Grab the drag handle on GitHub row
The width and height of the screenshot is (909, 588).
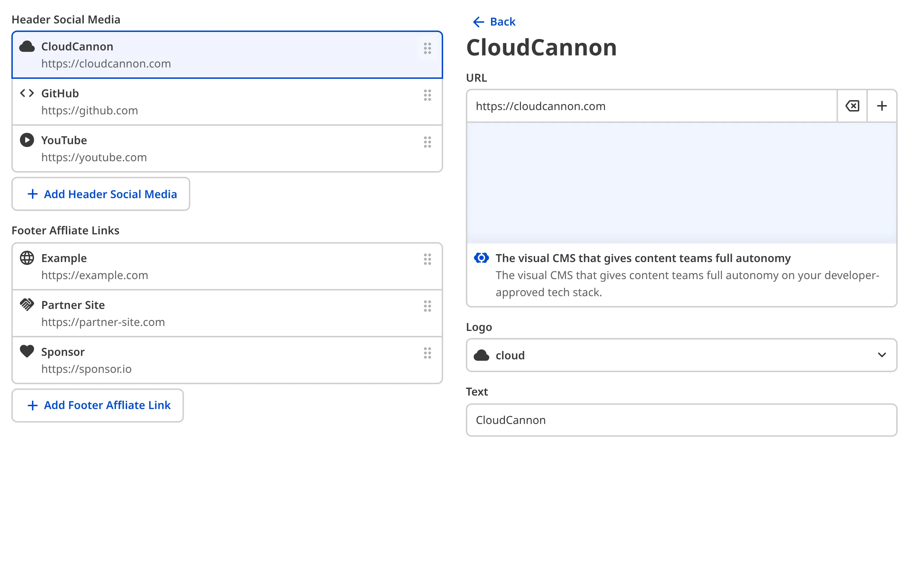pos(427,95)
